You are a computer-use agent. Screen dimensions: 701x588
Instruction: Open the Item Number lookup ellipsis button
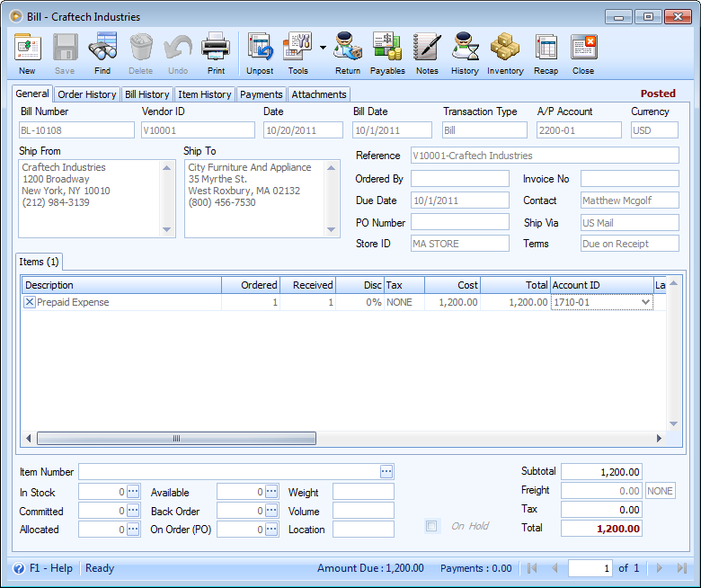pyautogui.click(x=386, y=471)
